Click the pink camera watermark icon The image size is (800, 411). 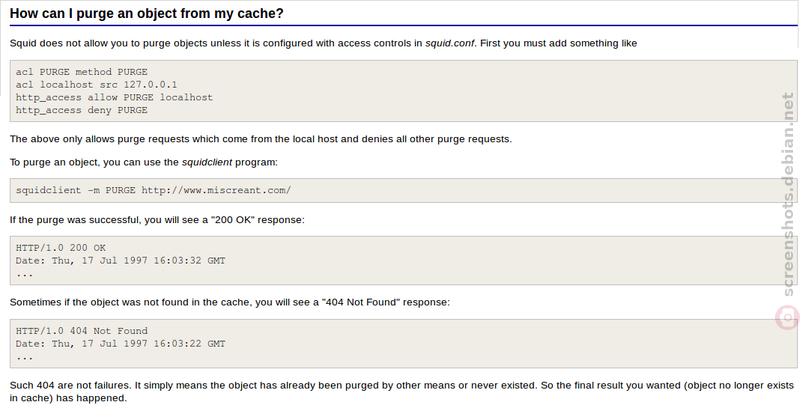(x=788, y=318)
